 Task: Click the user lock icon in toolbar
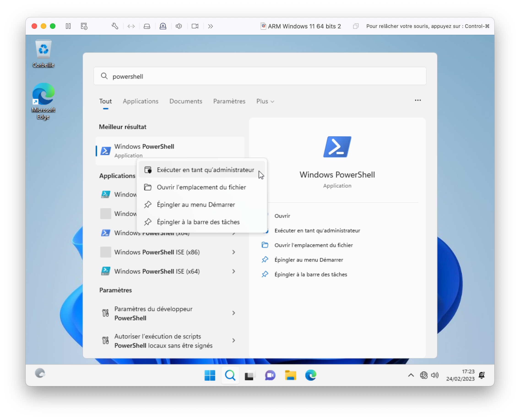pyautogui.click(x=163, y=26)
